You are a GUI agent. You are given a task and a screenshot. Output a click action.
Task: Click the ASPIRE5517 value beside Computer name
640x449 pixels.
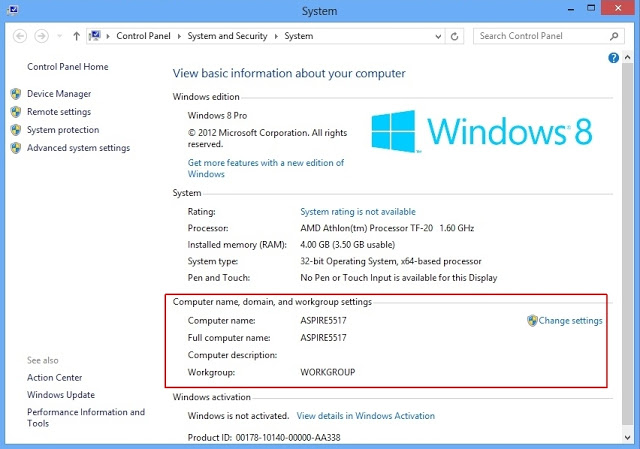click(x=323, y=320)
